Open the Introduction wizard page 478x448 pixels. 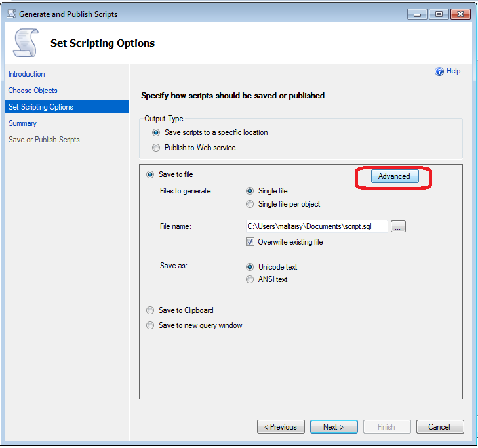point(27,74)
